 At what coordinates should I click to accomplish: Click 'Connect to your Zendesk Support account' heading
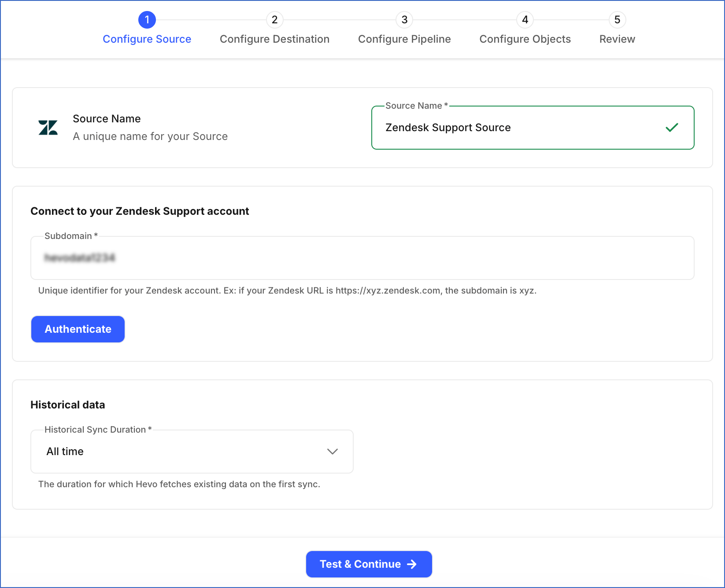(140, 211)
